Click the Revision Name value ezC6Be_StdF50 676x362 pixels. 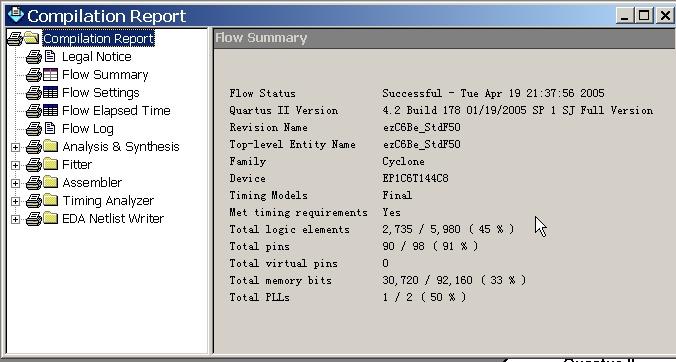421,128
